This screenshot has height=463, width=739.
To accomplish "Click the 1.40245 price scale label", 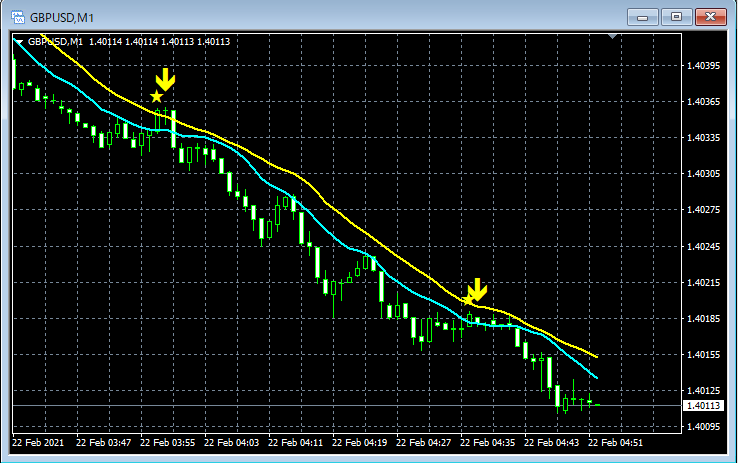I will (704, 247).
